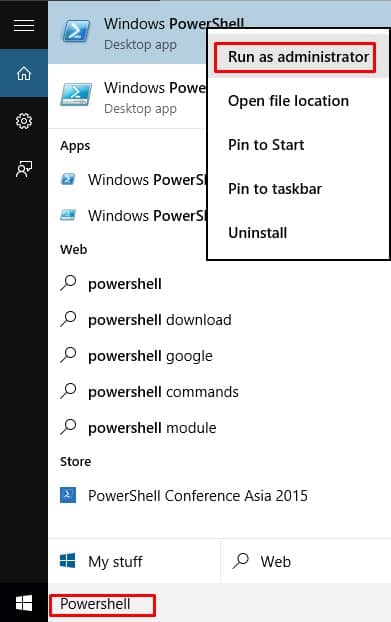Open the Settings gear icon
This screenshot has width=391, height=622.
[x=24, y=121]
